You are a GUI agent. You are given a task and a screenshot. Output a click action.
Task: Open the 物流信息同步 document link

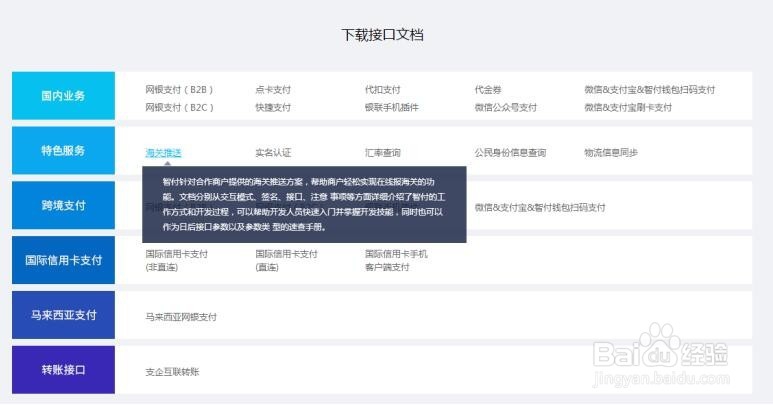(611, 153)
